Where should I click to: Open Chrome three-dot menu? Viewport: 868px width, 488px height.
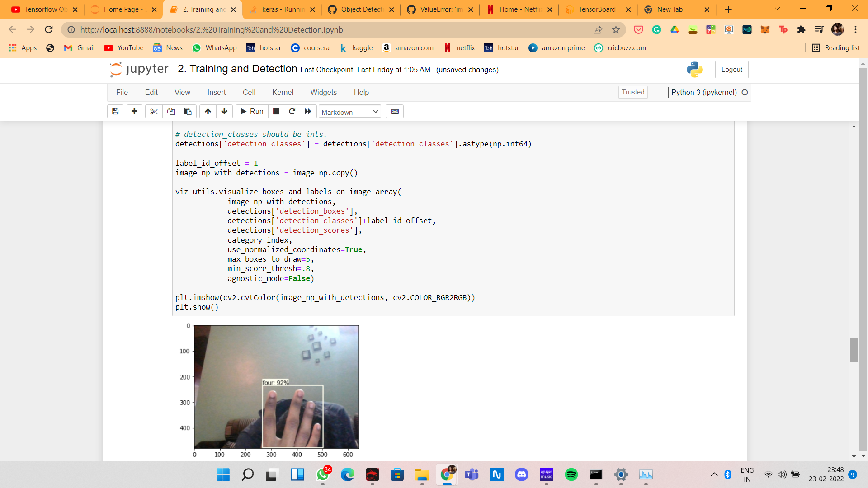click(855, 29)
